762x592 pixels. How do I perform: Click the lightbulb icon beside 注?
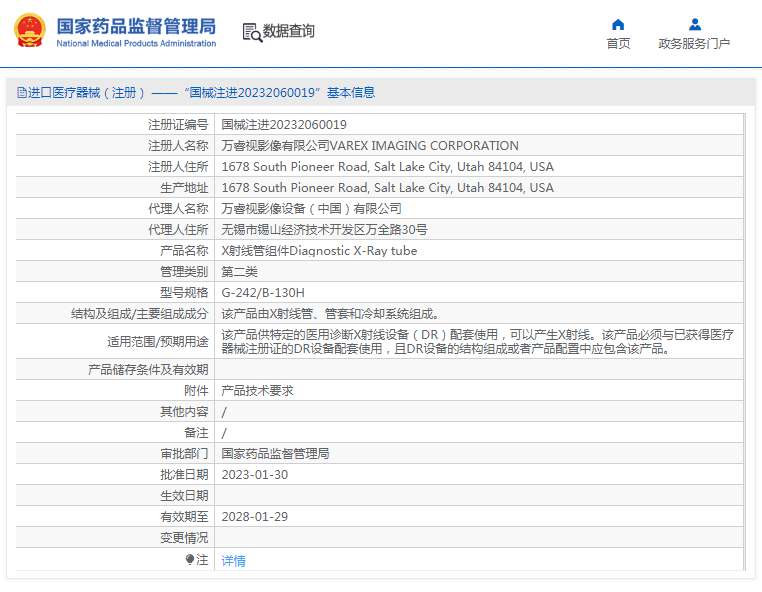coord(190,559)
